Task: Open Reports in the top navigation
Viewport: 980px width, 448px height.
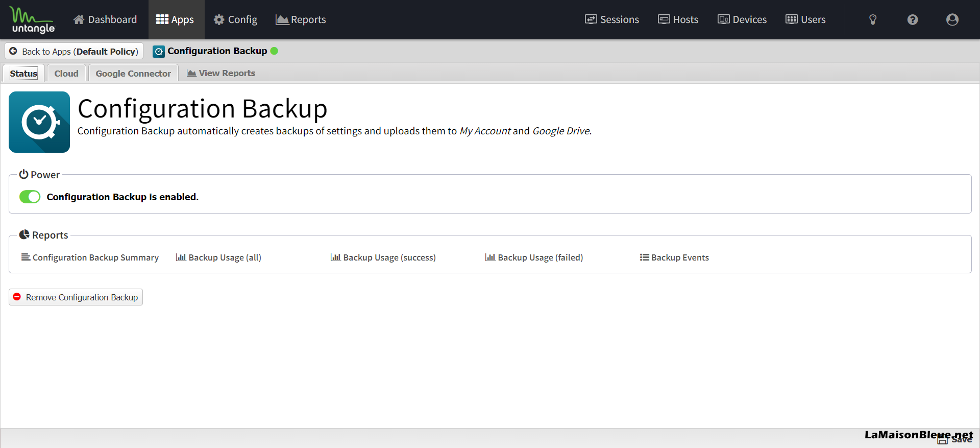Action: click(301, 19)
